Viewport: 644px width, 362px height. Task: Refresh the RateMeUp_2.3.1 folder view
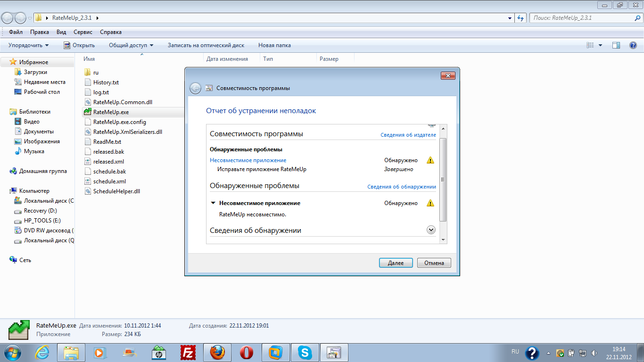[x=520, y=18]
